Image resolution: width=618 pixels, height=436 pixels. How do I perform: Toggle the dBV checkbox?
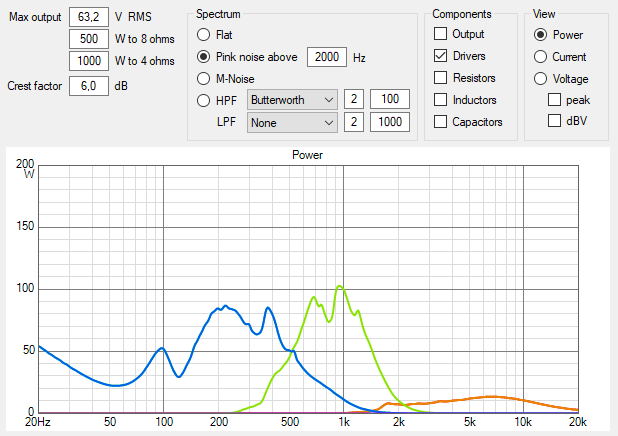coord(554,120)
